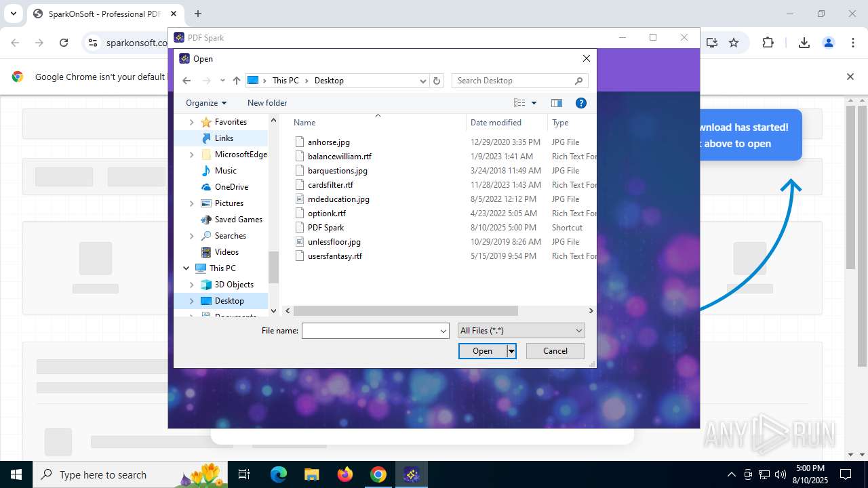
Task: Select the file optionk.rtf
Action: pyautogui.click(x=326, y=213)
